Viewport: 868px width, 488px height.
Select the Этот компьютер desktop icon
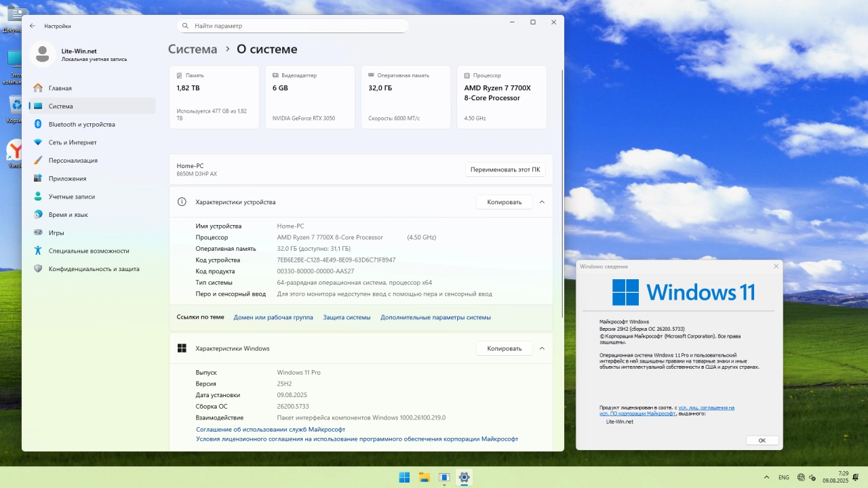(13, 68)
